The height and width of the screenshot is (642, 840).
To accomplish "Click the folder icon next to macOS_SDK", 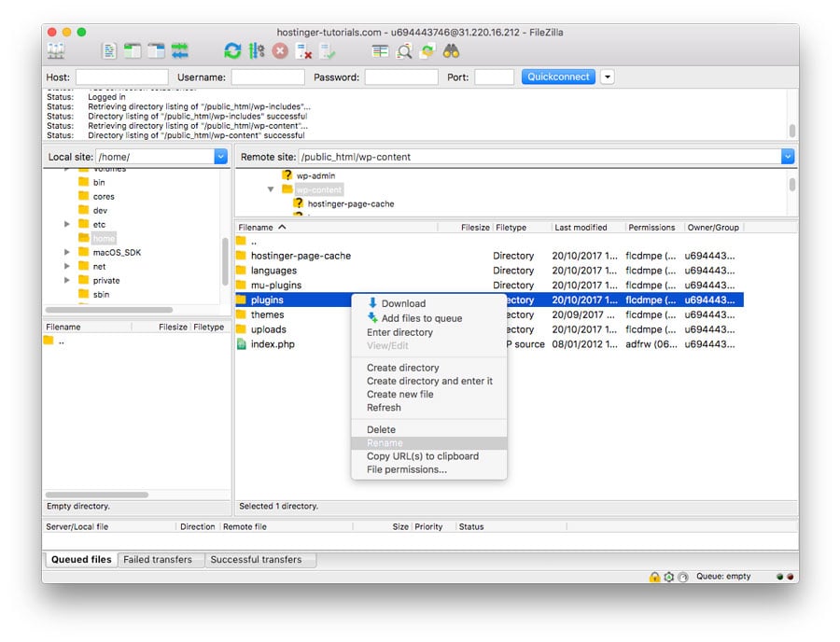I will point(84,252).
